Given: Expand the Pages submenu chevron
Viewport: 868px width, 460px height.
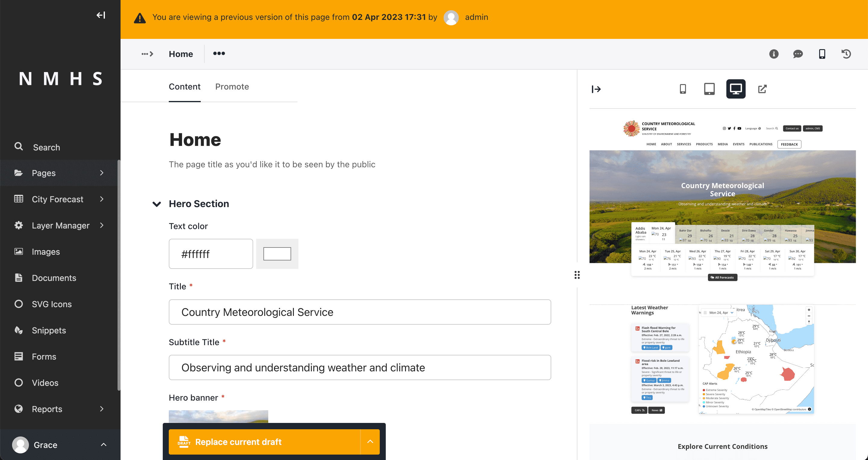Looking at the screenshot, I should [102, 173].
